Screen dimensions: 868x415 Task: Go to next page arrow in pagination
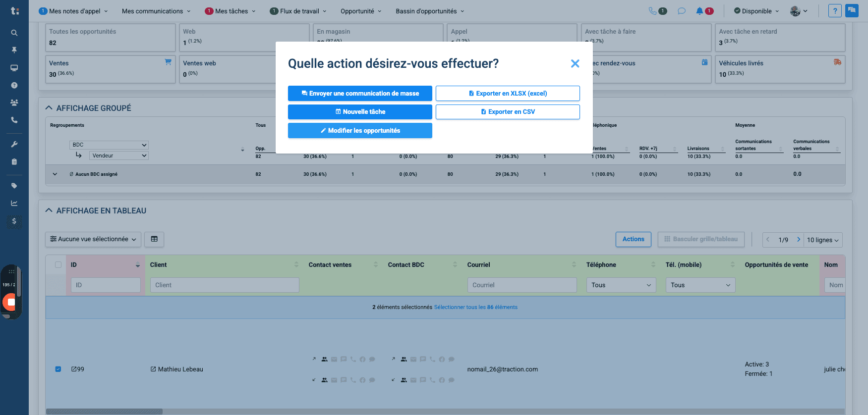tap(798, 240)
